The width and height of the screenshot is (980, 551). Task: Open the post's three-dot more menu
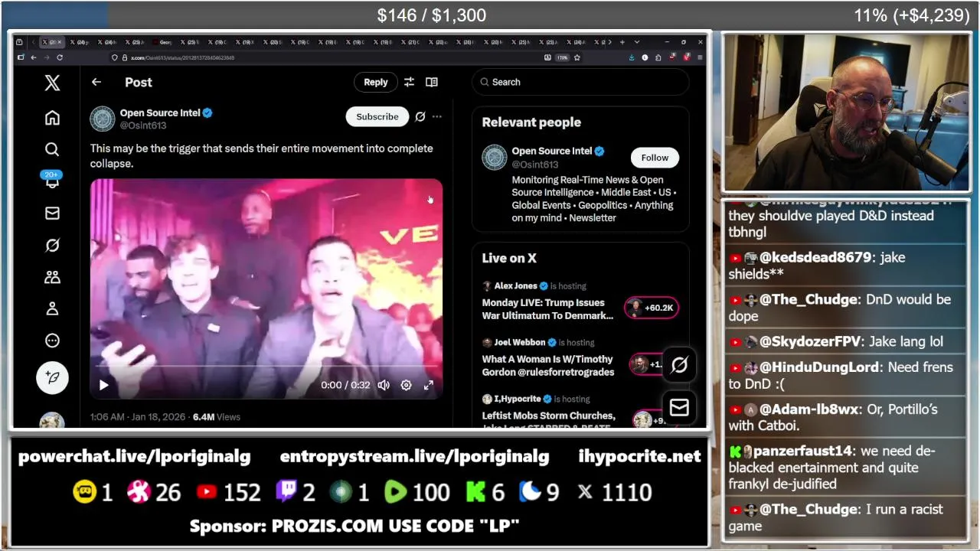(x=436, y=116)
